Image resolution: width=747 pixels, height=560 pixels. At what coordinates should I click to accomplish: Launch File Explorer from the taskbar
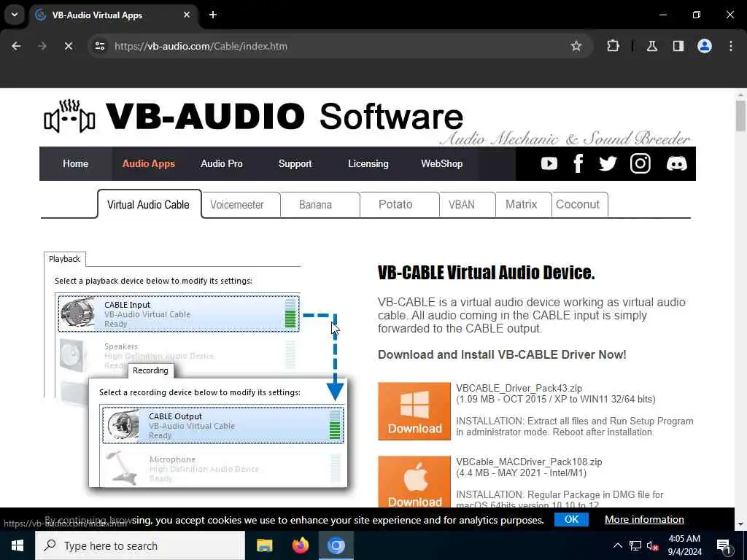point(264,545)
